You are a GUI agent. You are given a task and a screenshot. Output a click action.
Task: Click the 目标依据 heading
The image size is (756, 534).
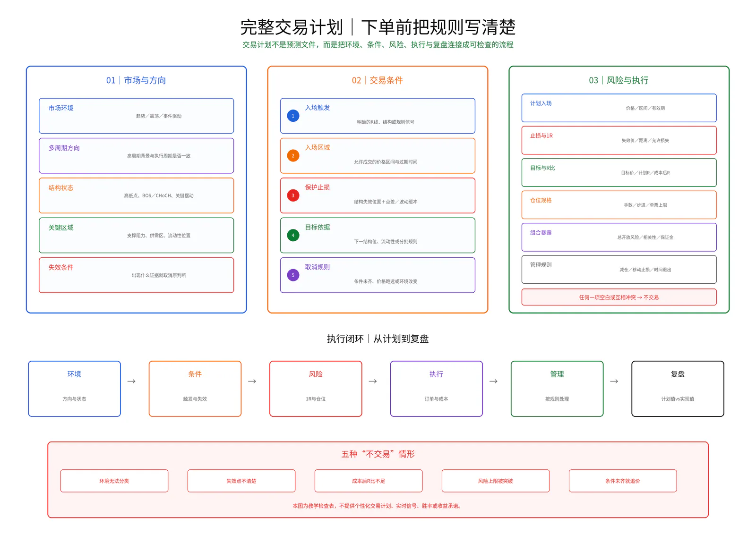pyautogui.click(x=318, y=227)
